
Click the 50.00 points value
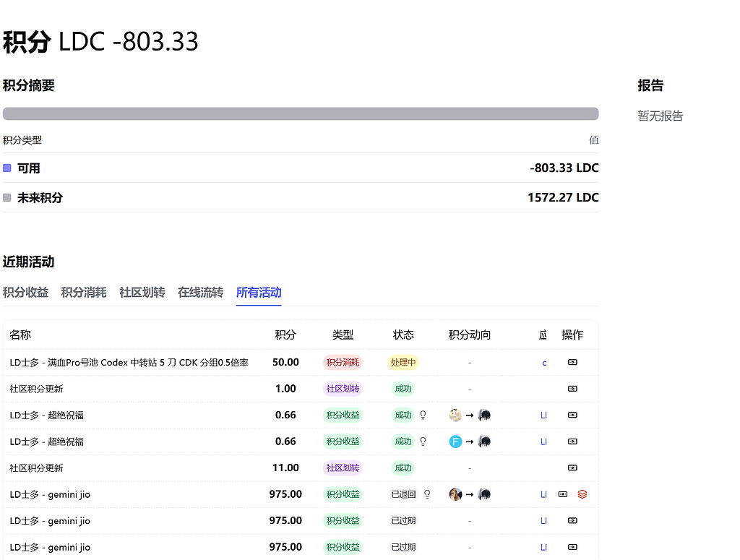click(285, 362)
